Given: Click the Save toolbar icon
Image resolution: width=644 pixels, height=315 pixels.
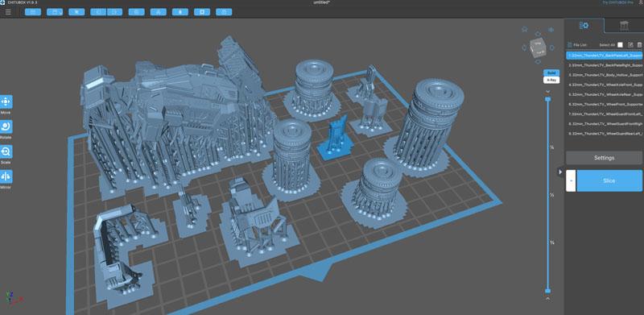Looking at the screenshot, I should pos(55,12).
